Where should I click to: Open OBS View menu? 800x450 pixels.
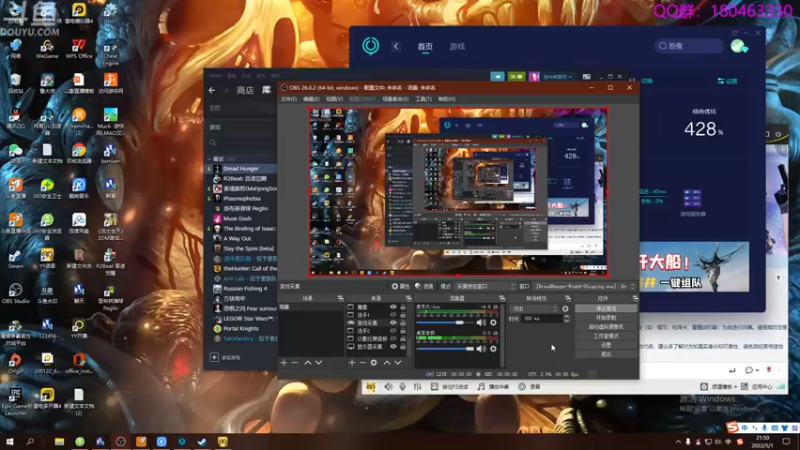(335, 99)
